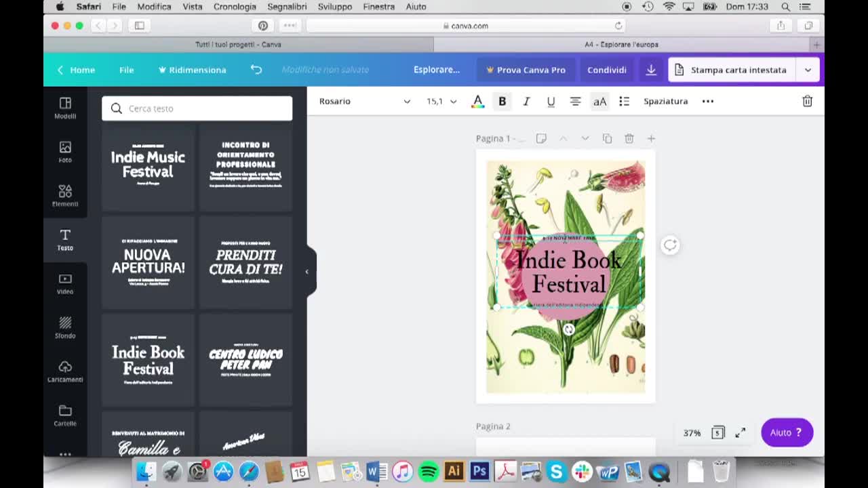Open more text options ellipsis
The image size is (868, 488).
708,101
